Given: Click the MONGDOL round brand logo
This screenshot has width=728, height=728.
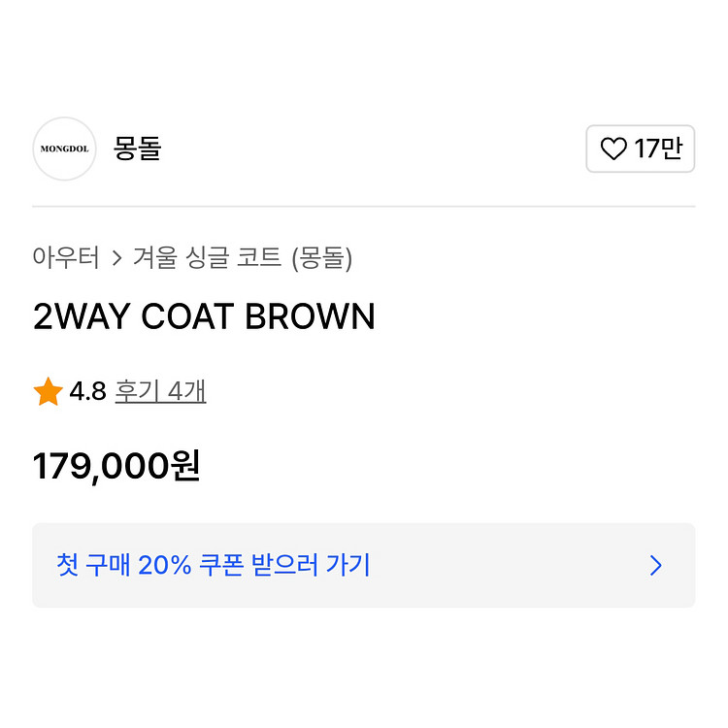Looking at the screenshot, I should [64, 149].
